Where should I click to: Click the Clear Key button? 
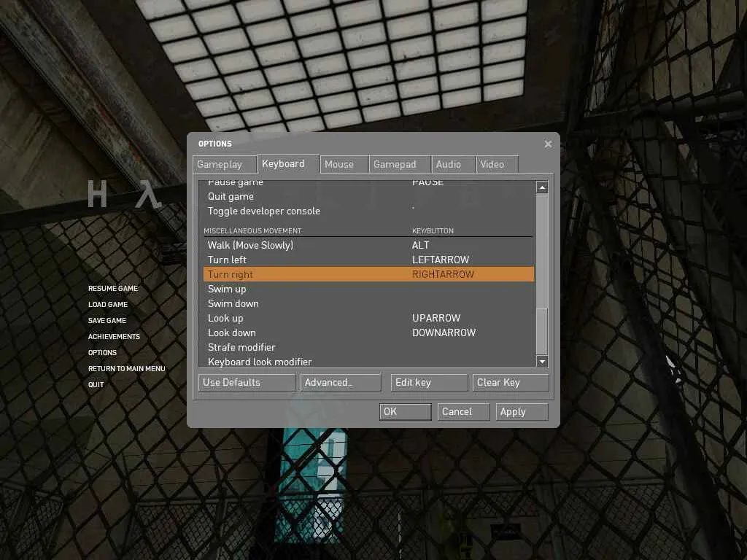point(511,382)
